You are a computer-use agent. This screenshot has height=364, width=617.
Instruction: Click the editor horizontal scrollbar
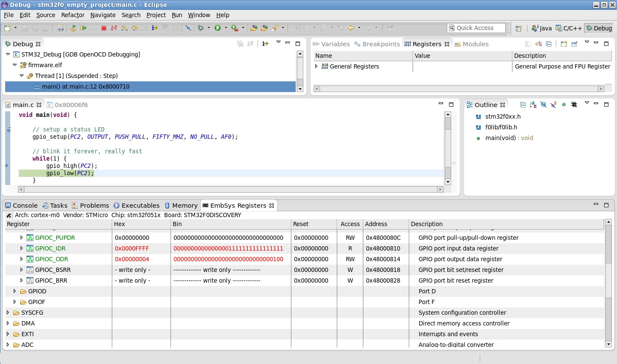pos(231,189)
